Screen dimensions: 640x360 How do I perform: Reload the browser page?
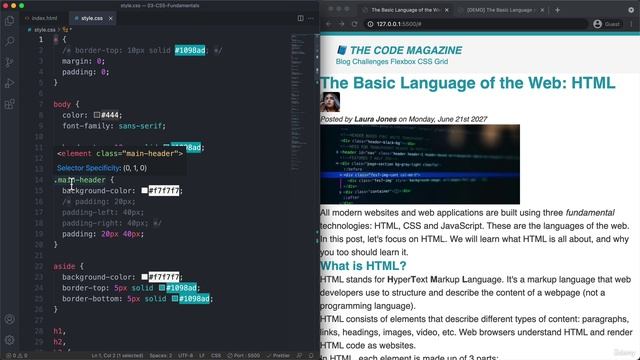(x=354, y=24)
